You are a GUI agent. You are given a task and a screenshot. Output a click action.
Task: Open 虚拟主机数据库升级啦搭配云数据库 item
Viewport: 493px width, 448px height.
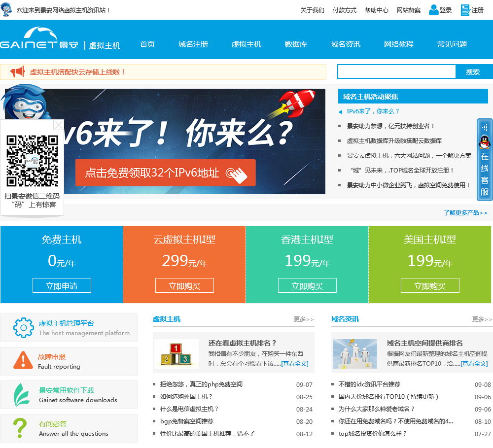tap(394, 141)
